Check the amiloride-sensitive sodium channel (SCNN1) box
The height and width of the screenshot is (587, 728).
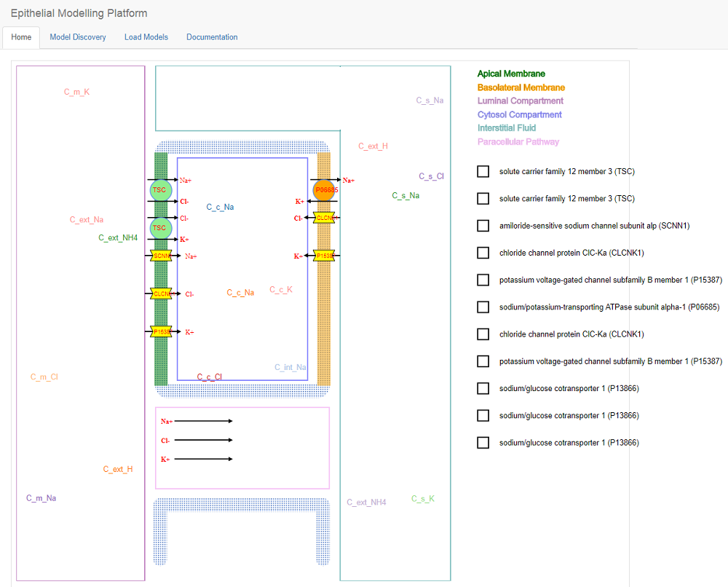pos(483,226)
